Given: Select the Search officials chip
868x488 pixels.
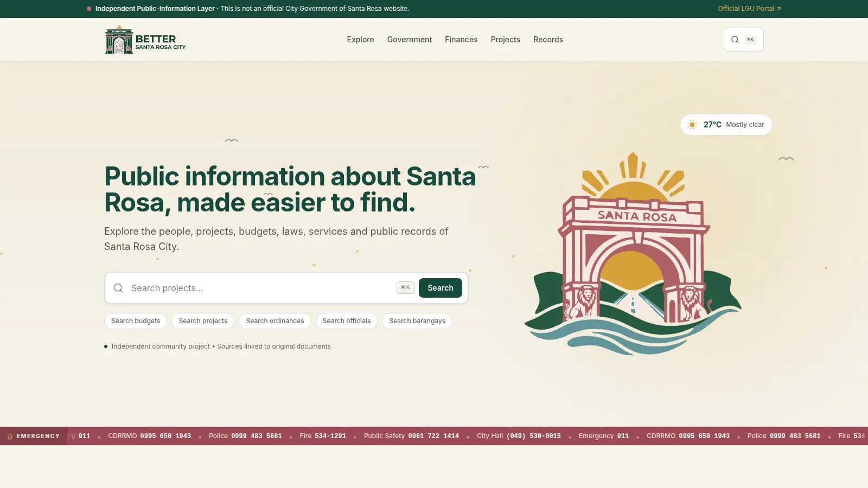Looking at the screenshot, I should click(347, 321).
